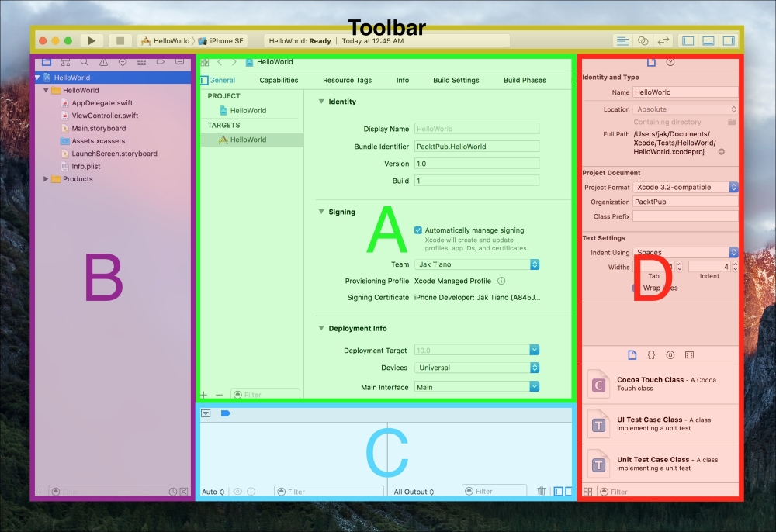Click the Build field
This screenshot has height=532, width=776.
coord(476,181)
